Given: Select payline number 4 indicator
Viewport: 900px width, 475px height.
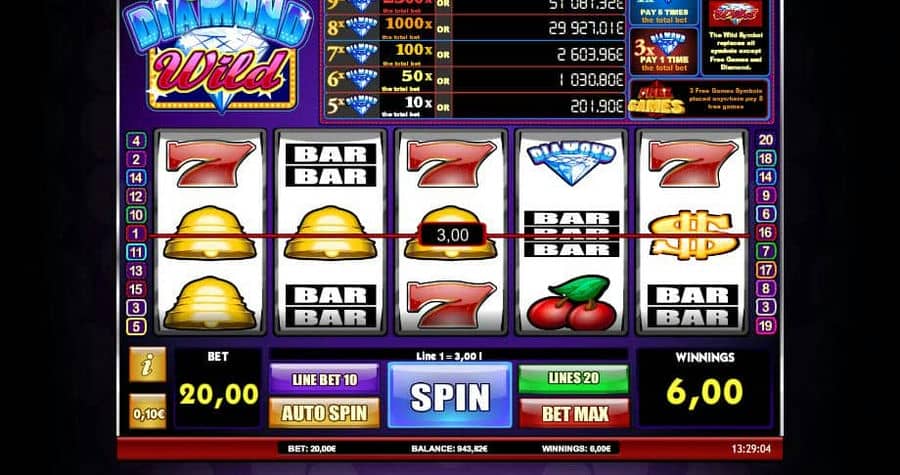Looking at the screenshot, I should [136, 141].
